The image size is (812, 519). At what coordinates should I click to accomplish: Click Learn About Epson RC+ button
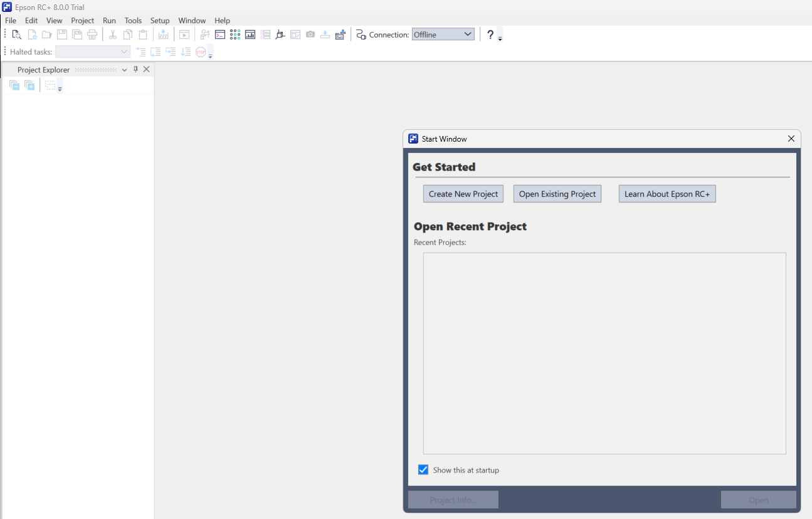[667, 194]
